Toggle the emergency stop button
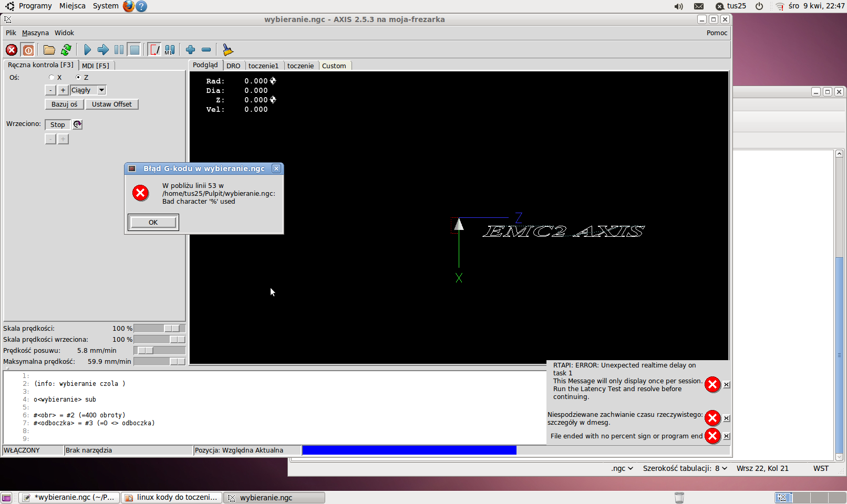This screenshot has height=504, width=847. coord(12,50)
